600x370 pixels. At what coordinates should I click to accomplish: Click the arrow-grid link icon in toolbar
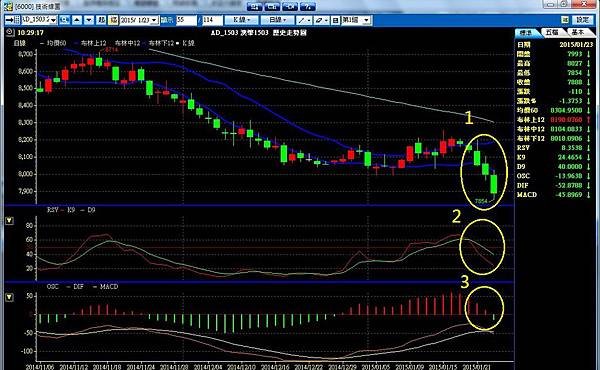point(13,20)
